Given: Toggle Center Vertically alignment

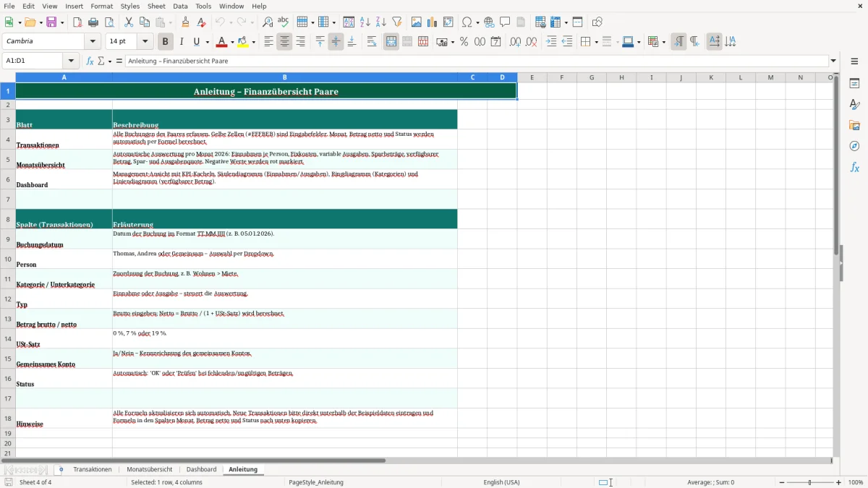Looking at the screenshot, I should (x=336, y=42).
